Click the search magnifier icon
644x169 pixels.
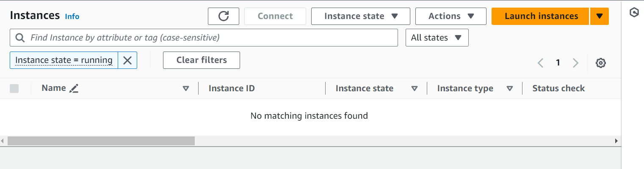[20, 38]
